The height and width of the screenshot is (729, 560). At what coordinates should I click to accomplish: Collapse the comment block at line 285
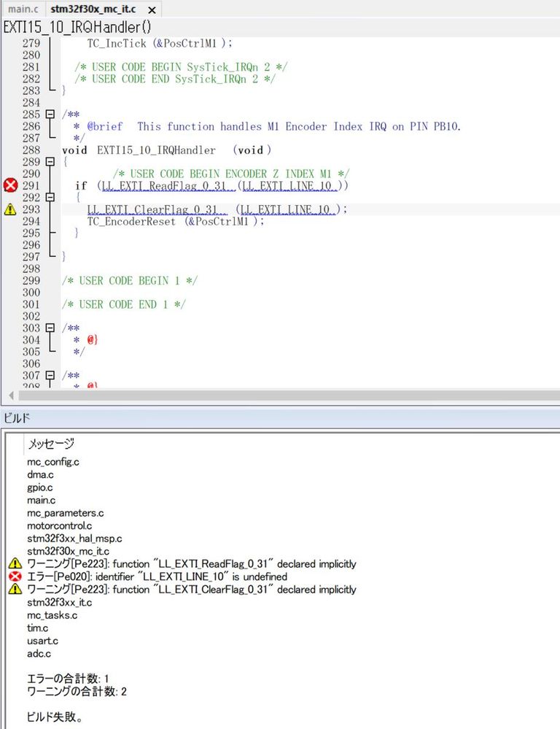click(50, 115)
